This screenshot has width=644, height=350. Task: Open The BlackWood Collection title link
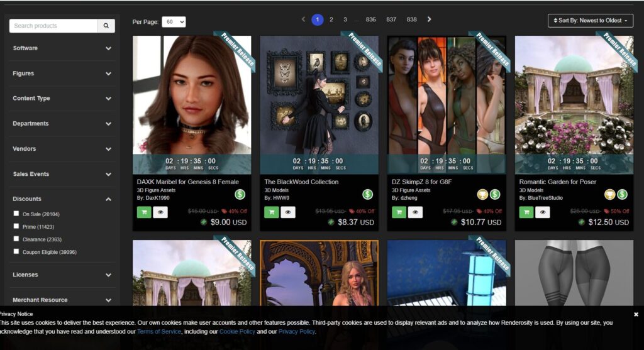tap(301, 182)
